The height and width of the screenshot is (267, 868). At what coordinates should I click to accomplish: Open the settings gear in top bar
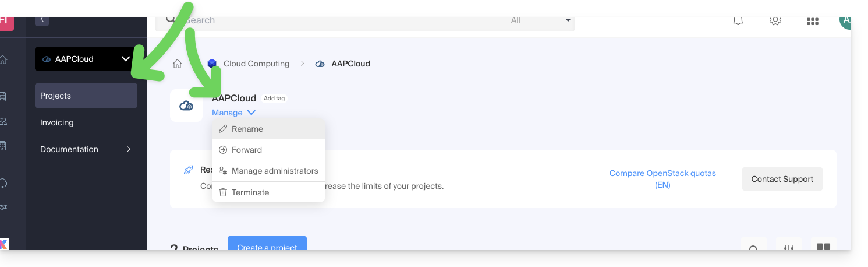[775, 21]
